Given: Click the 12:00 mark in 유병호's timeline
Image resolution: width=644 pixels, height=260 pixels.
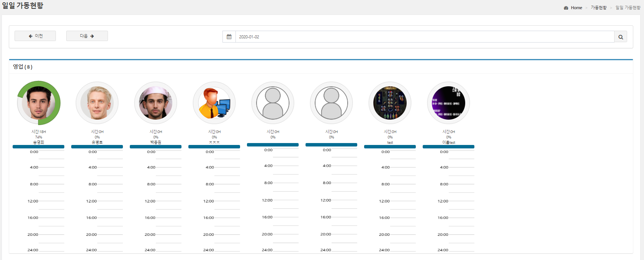Looking at the screenshot, I should coord(92,201).
